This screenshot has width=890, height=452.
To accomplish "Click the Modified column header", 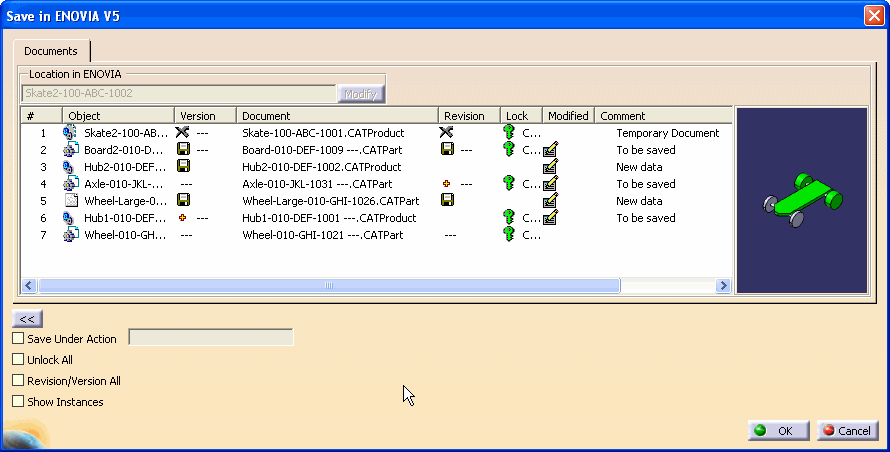I will pos(568,116).
